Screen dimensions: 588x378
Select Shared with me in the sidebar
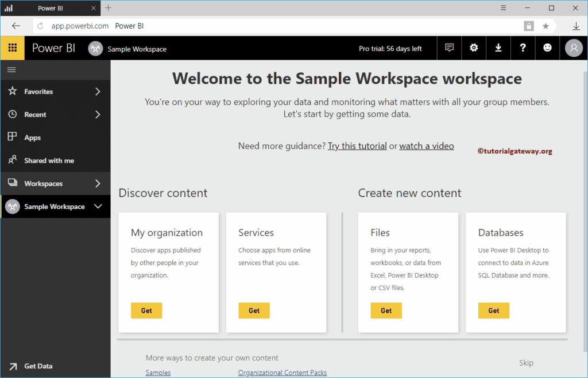pos(49,160)
